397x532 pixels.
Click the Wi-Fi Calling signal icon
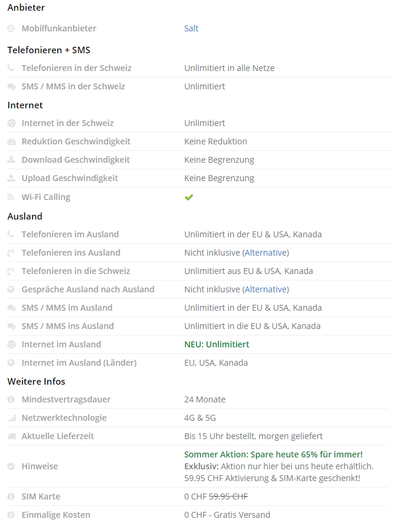pyautogui.click(x=11, y=197)
